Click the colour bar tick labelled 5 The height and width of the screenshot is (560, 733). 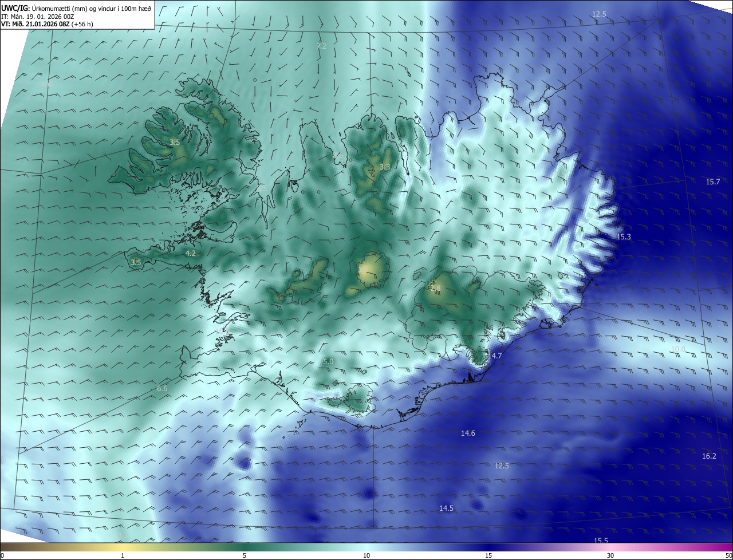coord(245,555)
